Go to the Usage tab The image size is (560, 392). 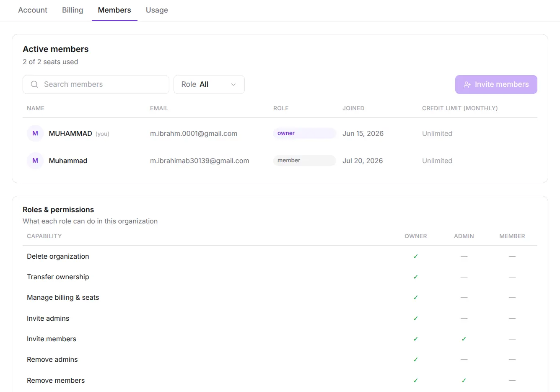point(157,10)
